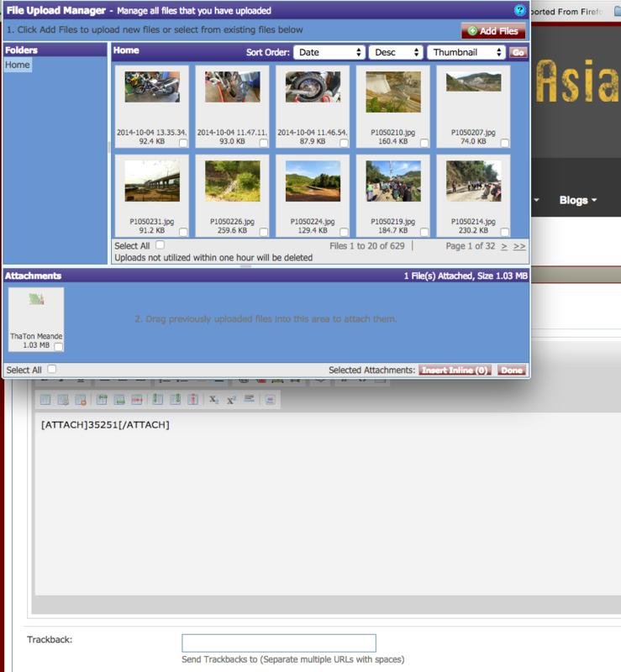The image size is (621, 672).
Task: Tick the checkbox for P1050219.jpg
Action: pyautogui.click(x=424, y=232)
